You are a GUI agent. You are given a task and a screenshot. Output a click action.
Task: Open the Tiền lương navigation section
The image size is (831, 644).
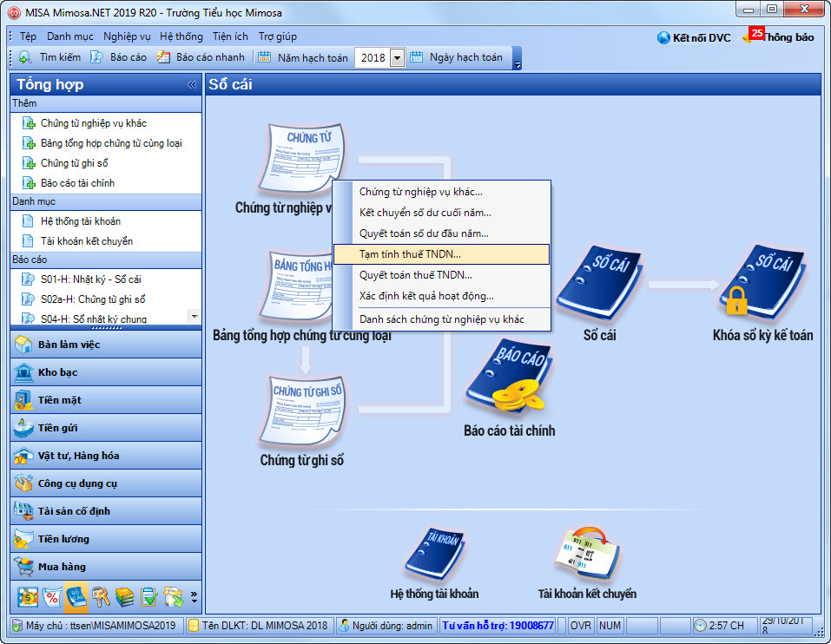click(x=106, y=539)
